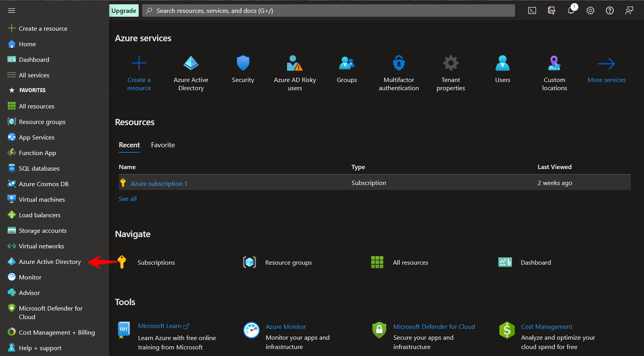644x356 pixels.
Task: Click the Type column header
Action: click(x=358, y=167)
